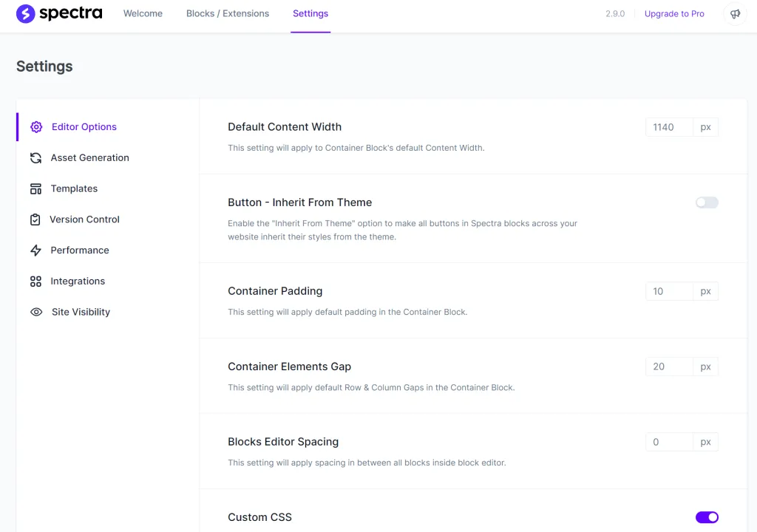Click the Spectra logo icon
The height and width of the screenshot is (532, 757).
tap(26, 14)
